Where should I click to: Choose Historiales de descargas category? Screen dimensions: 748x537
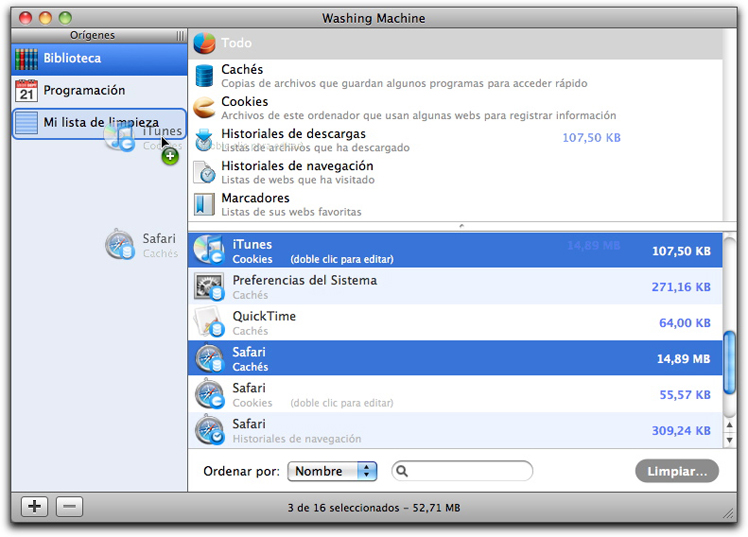pyautogui.click(x=457, y=140)
